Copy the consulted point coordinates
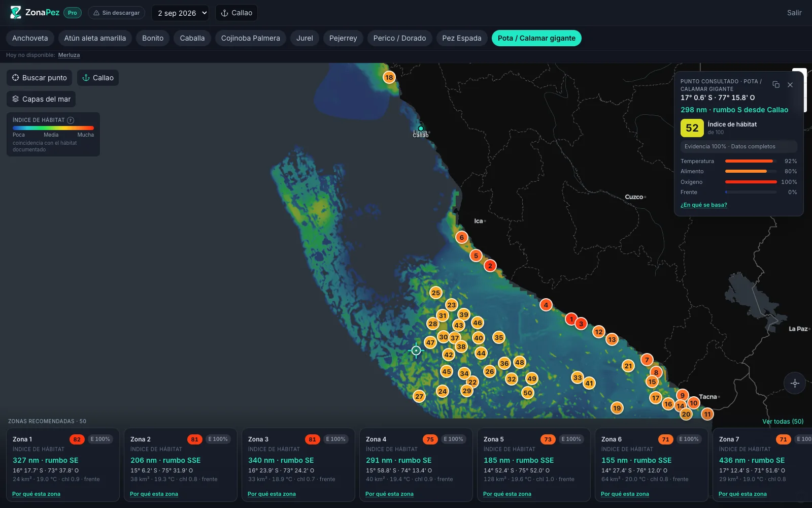 776,85
